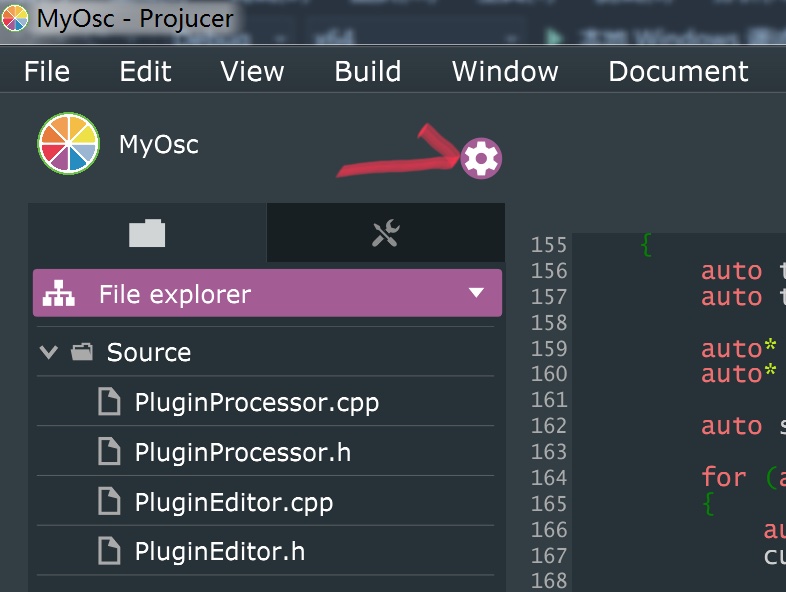
Task: Open project settings gear icon
Action: click(x=481, y=158)
